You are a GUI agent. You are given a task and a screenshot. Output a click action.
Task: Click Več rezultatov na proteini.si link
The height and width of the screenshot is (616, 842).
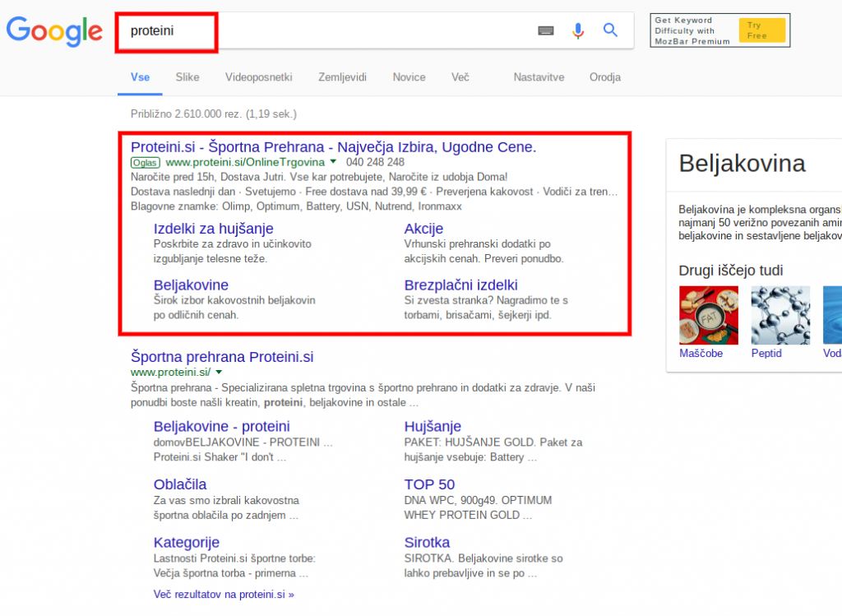(224, 594)
